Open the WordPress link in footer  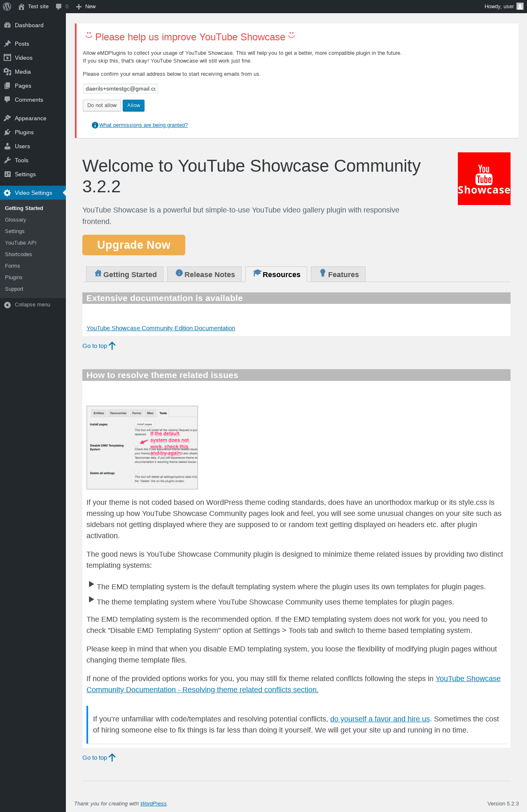(x=153, y=804)
